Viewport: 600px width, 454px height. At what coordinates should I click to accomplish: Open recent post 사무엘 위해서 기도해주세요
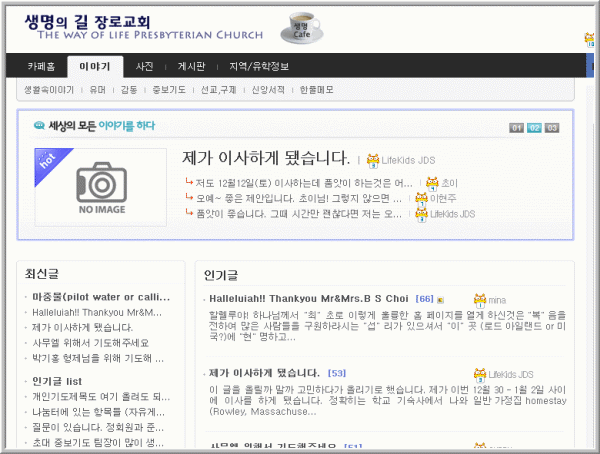coord(90,343)
